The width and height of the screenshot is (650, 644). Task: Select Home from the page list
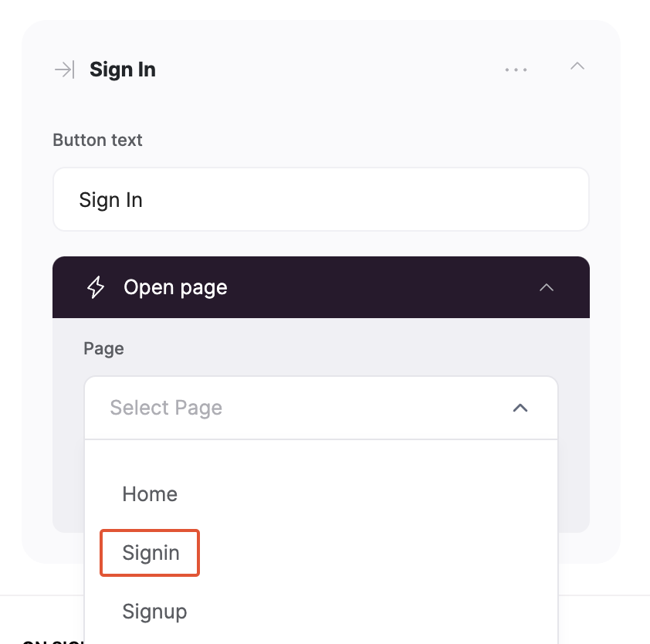click(150, 494)
